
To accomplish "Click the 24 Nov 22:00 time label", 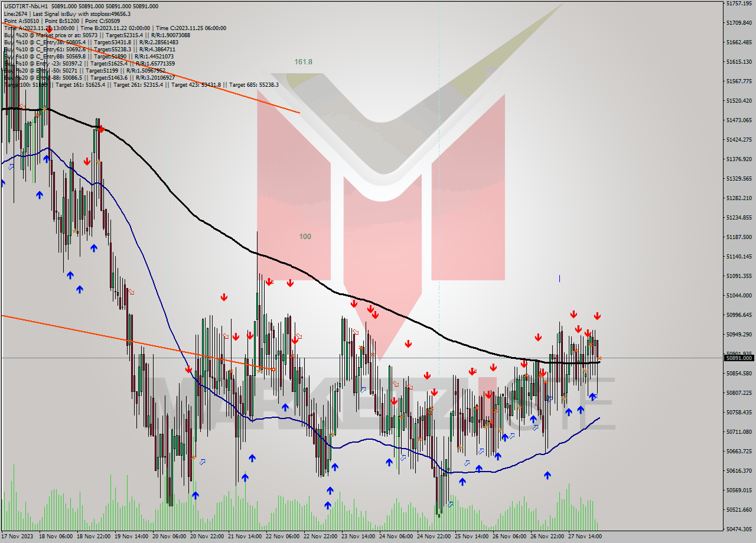I will [x=434, y=537].
